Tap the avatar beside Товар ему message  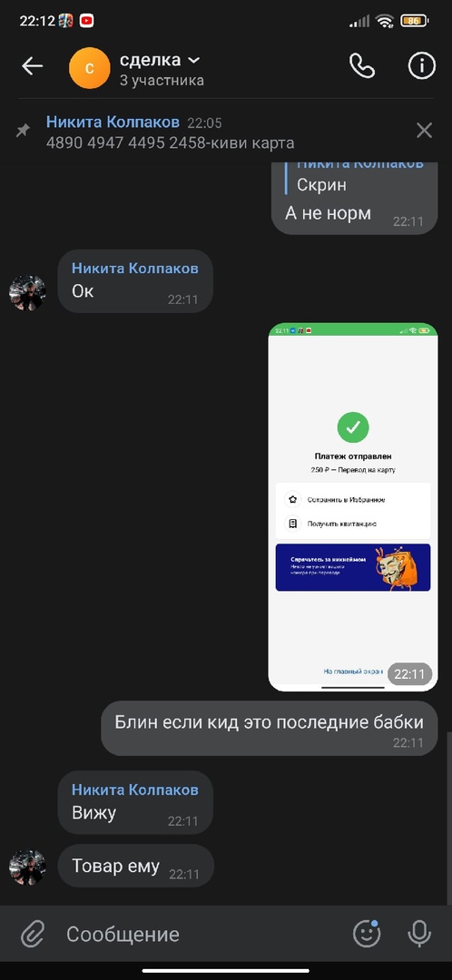click(x=27, y=867)
